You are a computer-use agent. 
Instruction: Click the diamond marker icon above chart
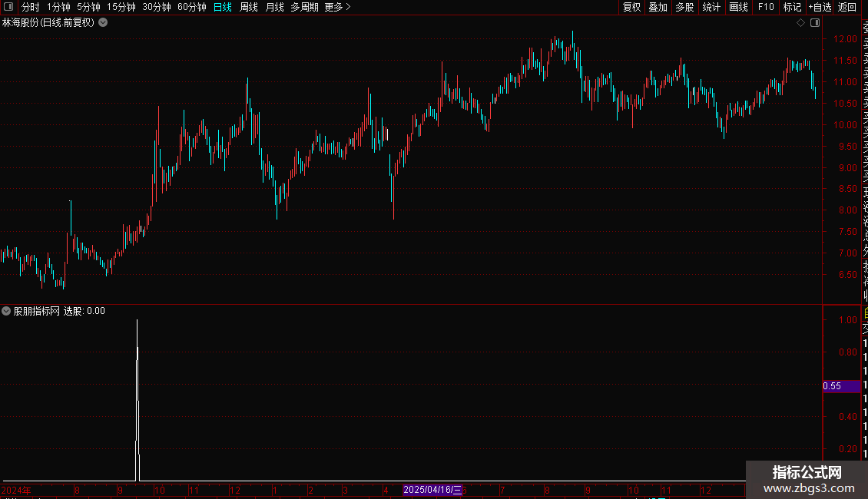click(800, 23)
